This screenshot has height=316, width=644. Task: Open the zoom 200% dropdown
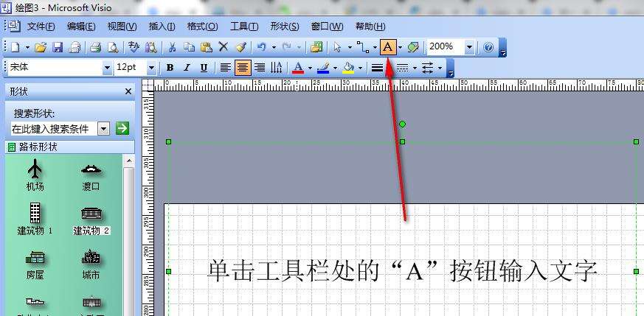(469, 47)
